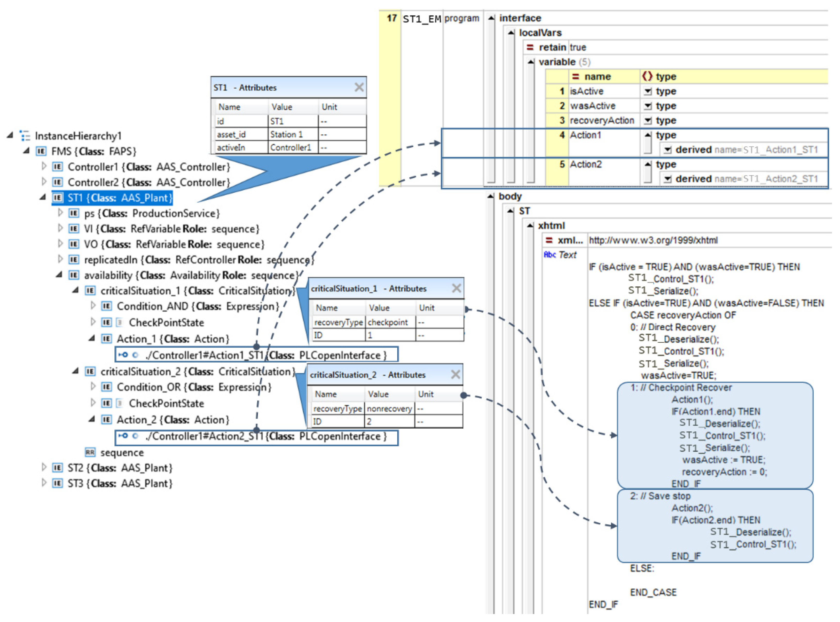Click the Abc Text icon in xhtml
The height and width of the screenshot is (622, 840).
pos(550,255)
